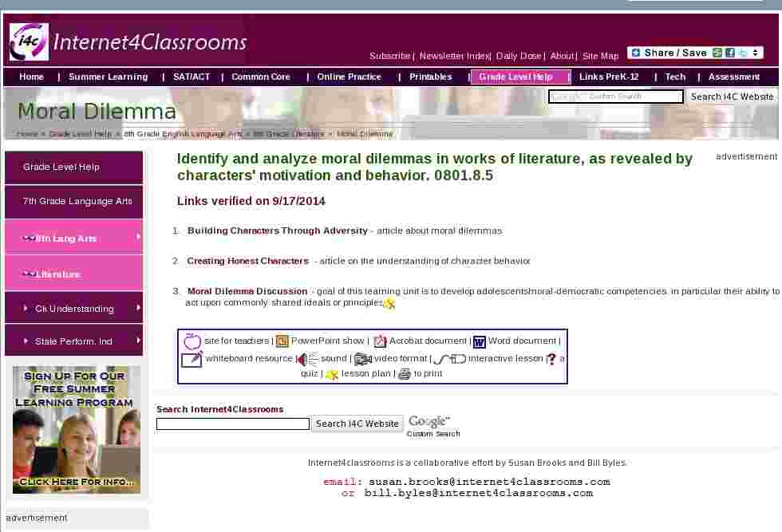
Task: Click the interactive lesson mouse icon
Action: [450, 359]
